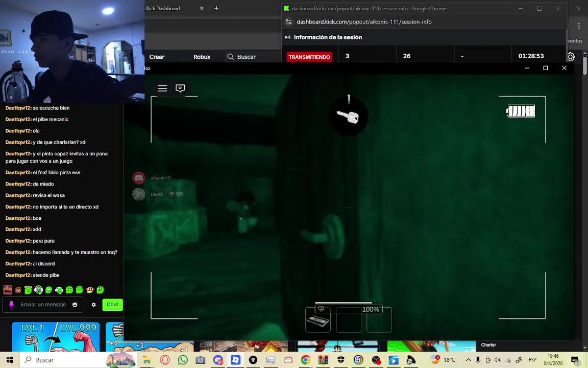
Task: Open emoji picker in message box
Action: click(75, 305)
